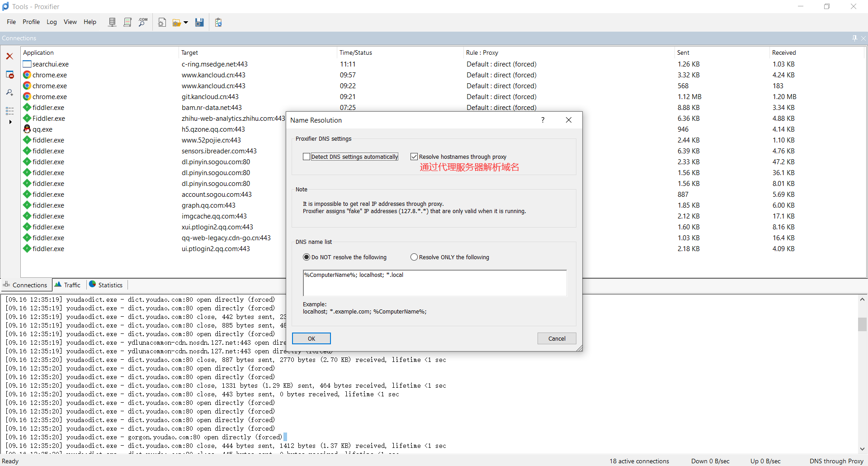Click the DNS name list text field

(434, 283)
